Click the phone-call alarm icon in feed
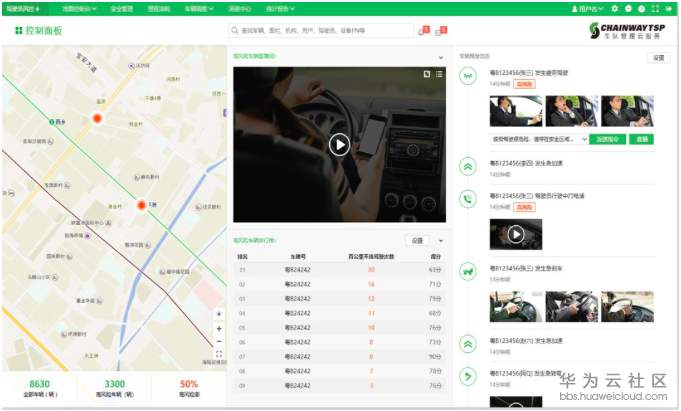 click(468, 199)
